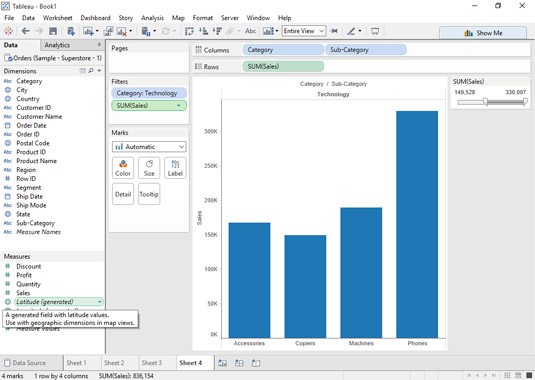Viewport: 535px width, 380px height.
Task: Click the Phones bar in the chart
Action: (x=417, y=224)
